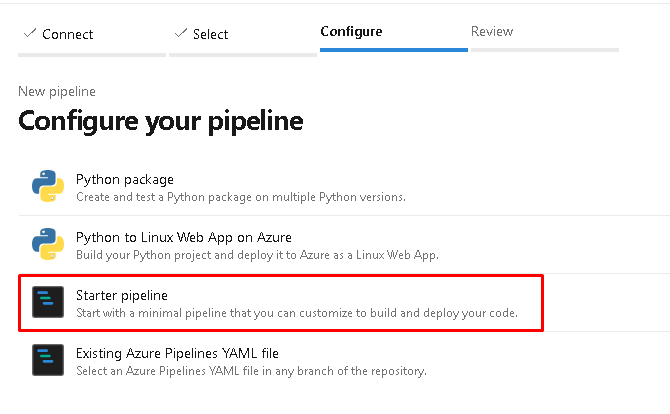Jump to the Review step

tap(492, 32)
